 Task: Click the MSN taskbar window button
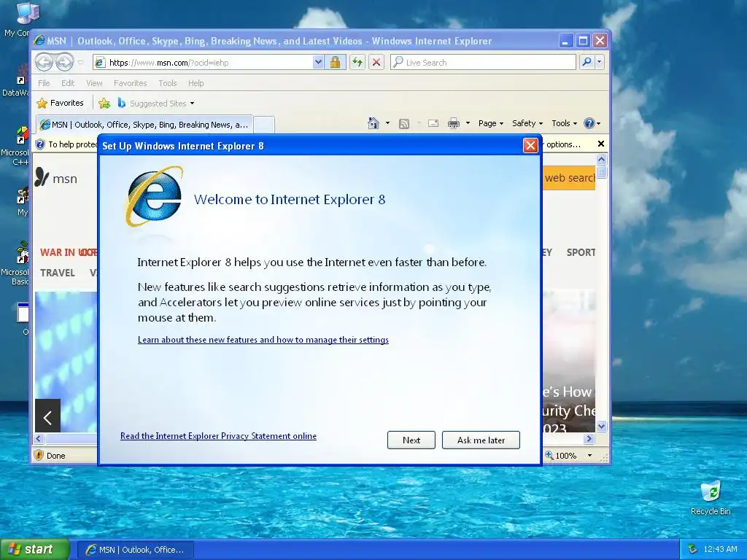[135, 550]
